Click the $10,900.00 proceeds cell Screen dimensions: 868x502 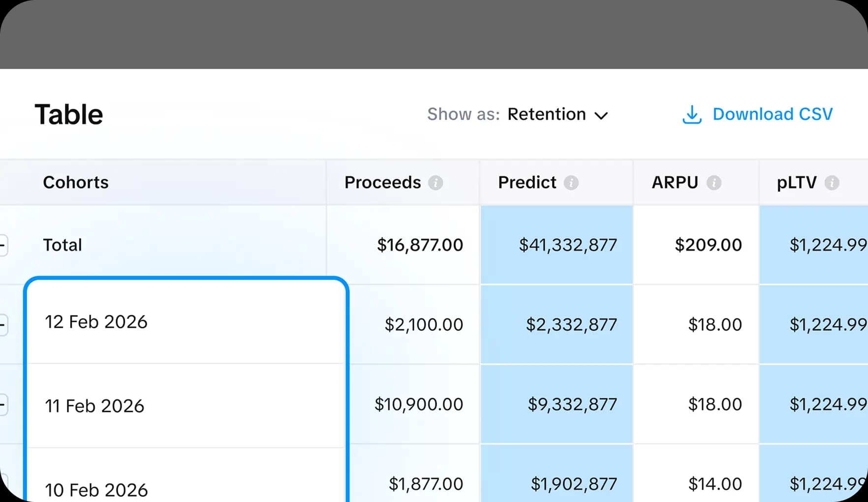click(418, 404)
